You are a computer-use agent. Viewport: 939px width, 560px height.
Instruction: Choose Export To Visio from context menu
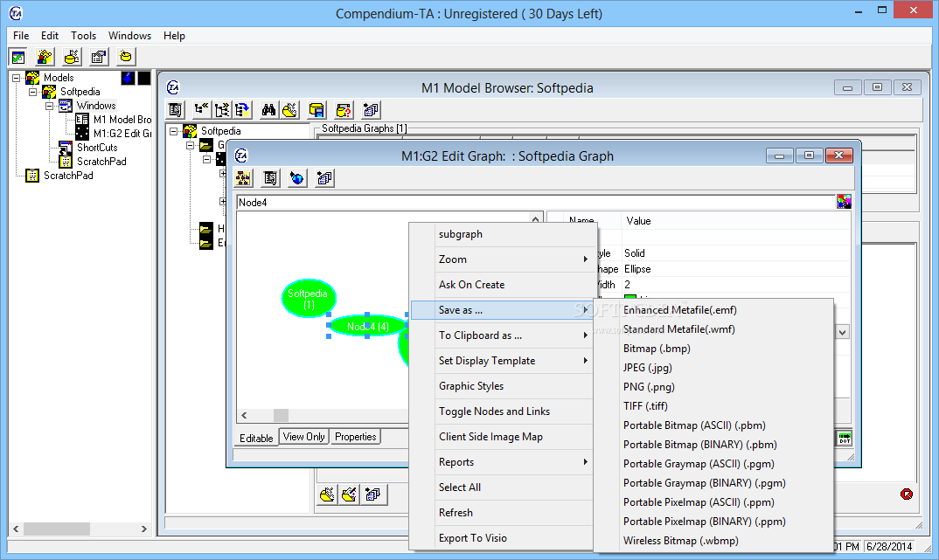(x=501, y=538)
